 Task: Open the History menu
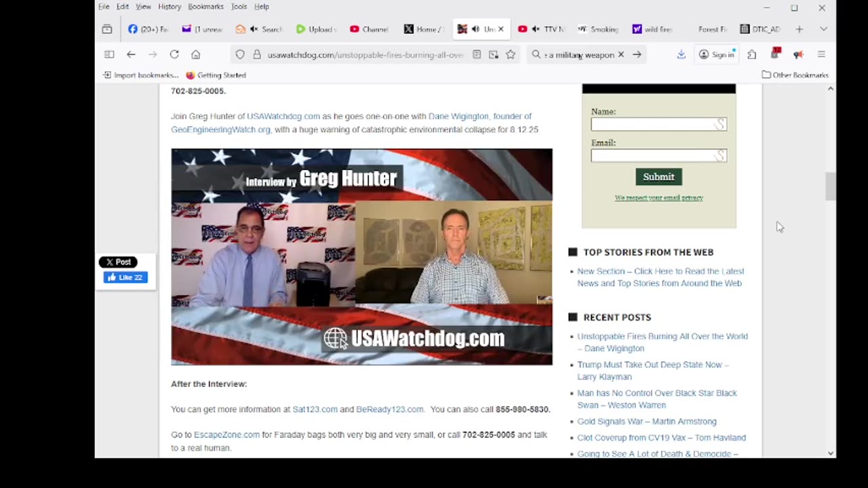point(170,7)
